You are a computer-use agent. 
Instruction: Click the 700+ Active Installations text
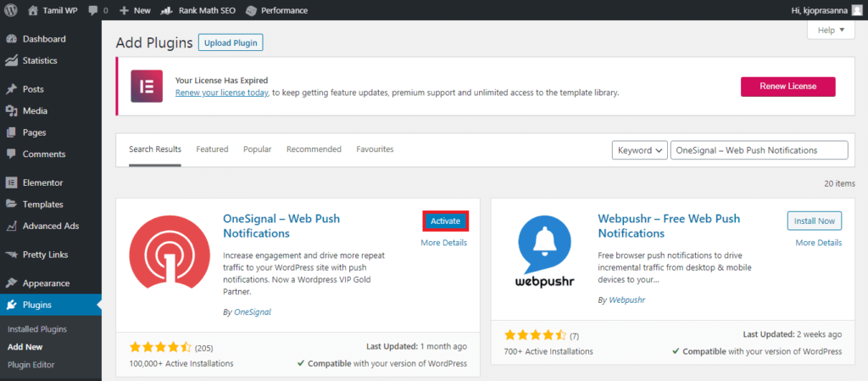(548, 351)
